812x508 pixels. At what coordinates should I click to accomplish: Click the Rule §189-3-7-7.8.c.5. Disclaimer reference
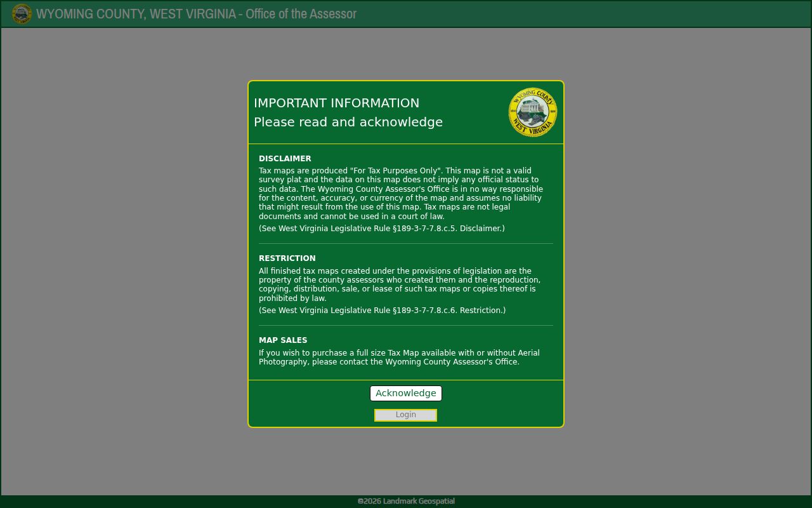[x=382, y=229]
